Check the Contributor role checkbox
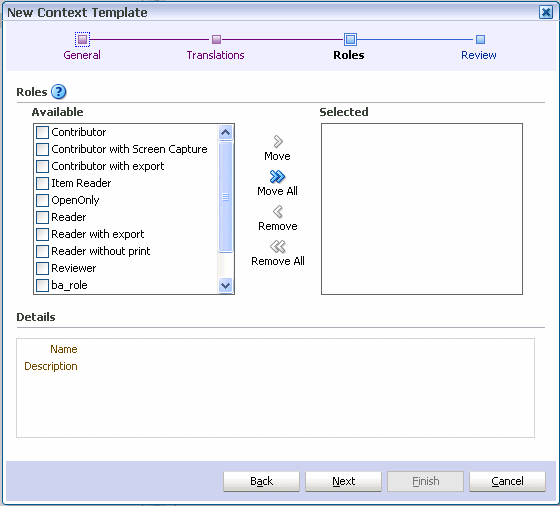Screen dimensions: 560x506 pos(42,132)
